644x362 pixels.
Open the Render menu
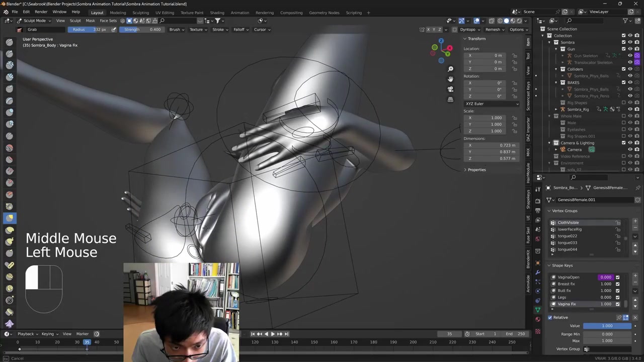(x=41, y=12)
